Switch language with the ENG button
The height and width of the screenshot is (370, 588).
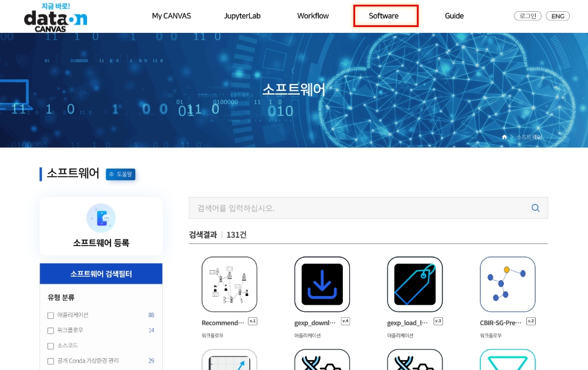[557, 16]
